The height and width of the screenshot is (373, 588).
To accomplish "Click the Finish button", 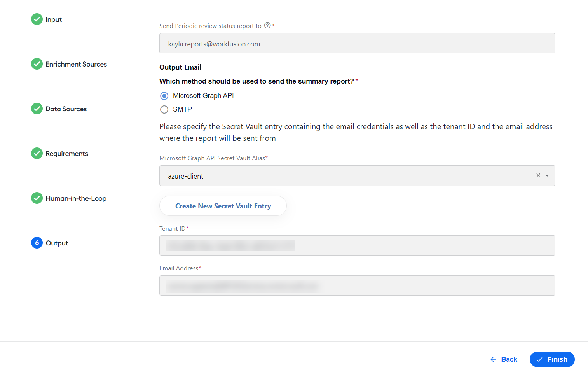I will pyautogui.click(x=552, y=359).
